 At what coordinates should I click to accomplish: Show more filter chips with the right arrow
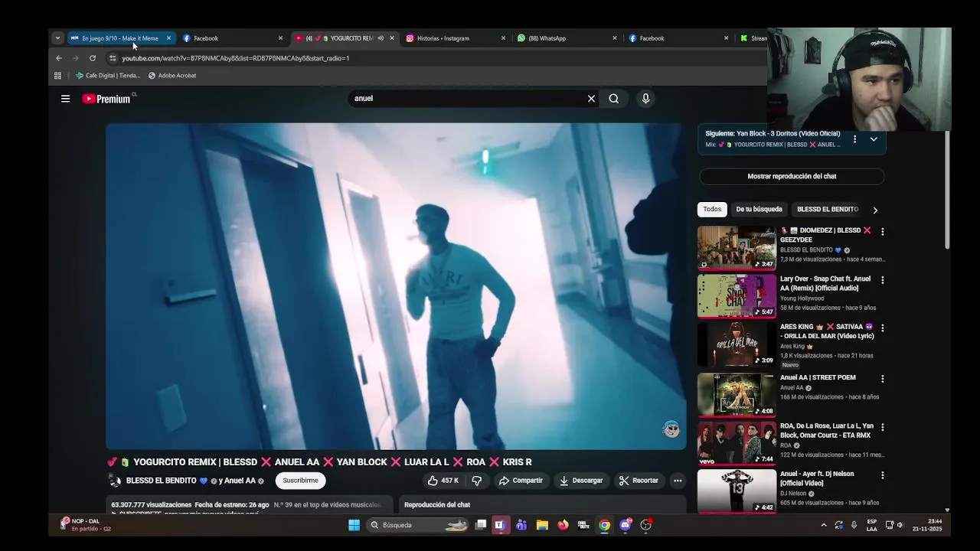tap(875, 210)
